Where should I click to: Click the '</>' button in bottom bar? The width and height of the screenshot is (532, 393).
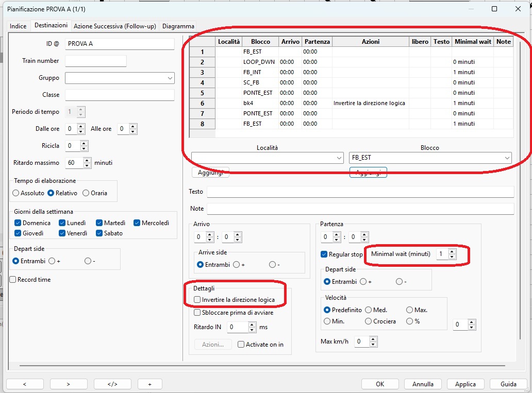(x=112, y=384)
